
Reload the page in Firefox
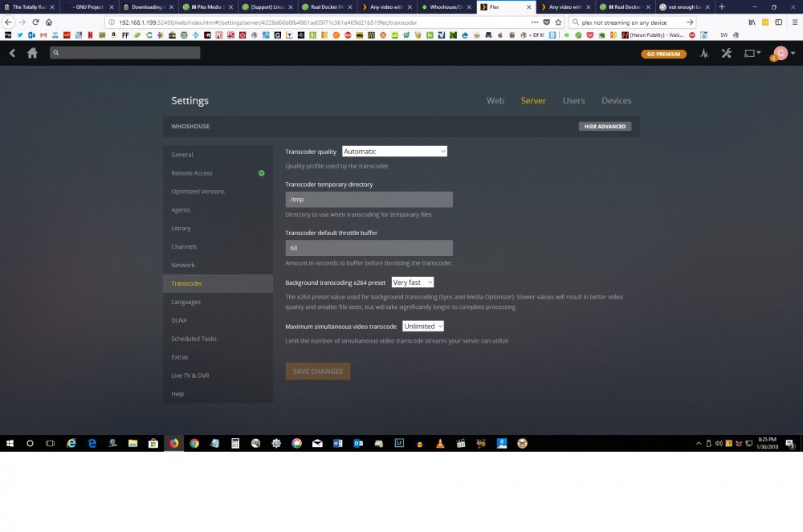(x=35, y=22)
